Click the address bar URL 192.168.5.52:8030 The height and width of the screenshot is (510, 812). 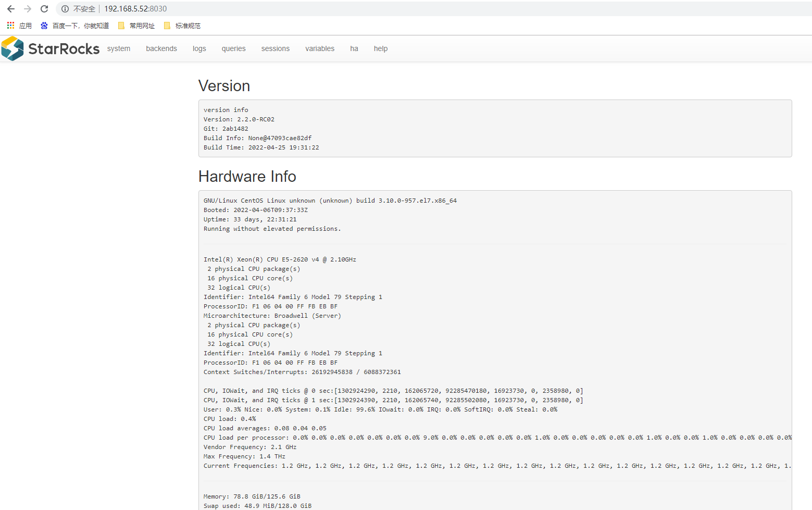[135, 9]
